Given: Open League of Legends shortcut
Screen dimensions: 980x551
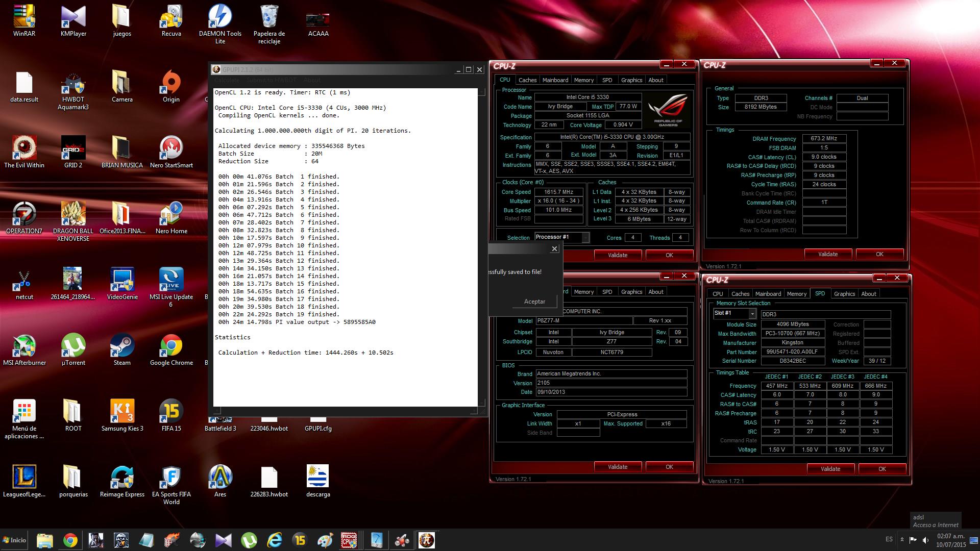Looking at the screenshot, I should 24,481.
